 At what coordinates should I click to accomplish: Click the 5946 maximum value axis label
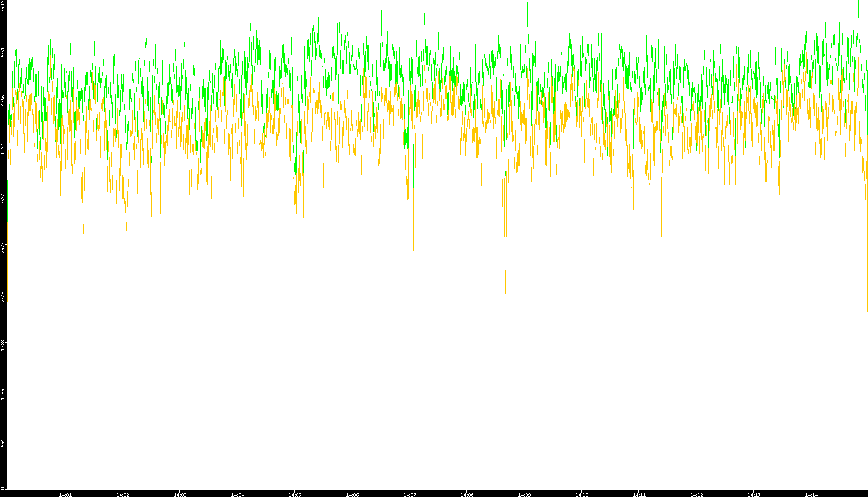pyautogui.click(x=3, y=6)
